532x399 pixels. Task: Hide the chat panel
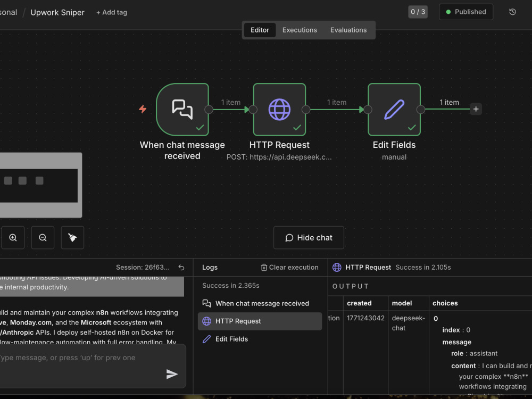coord(309,237)
